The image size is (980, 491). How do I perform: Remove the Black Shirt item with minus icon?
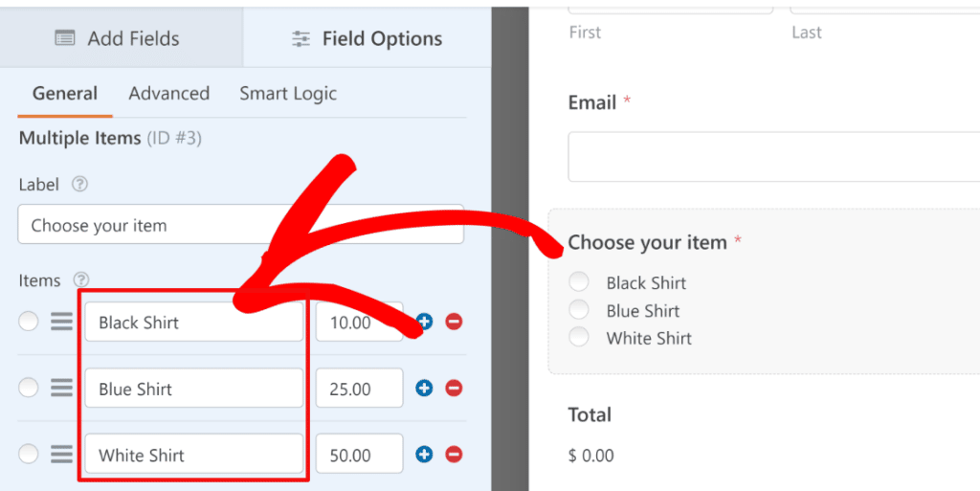(454, 322)
